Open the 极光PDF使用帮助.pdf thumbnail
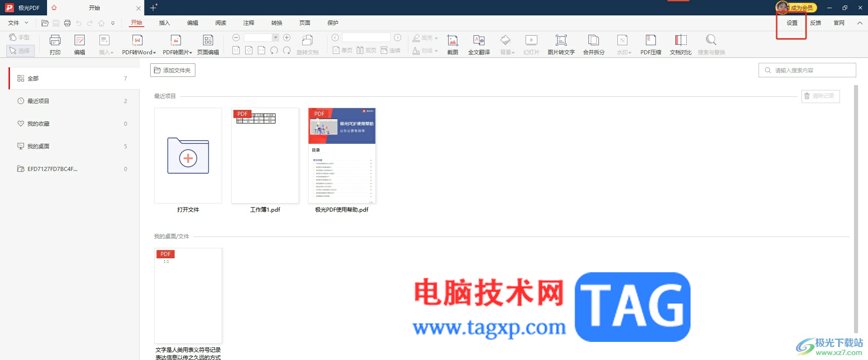This screenshot has width=868, height=360. pos(342,156)
